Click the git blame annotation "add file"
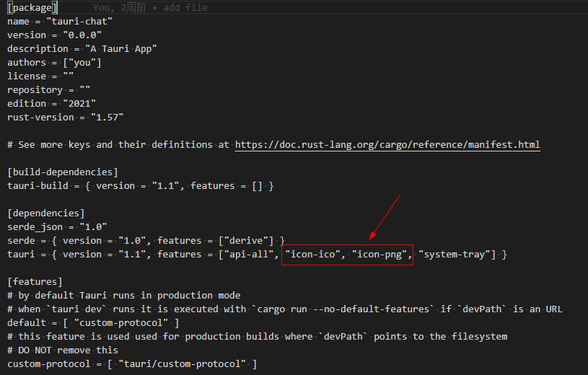The height and width of the screenshot is (375, 588). [185, 7]
